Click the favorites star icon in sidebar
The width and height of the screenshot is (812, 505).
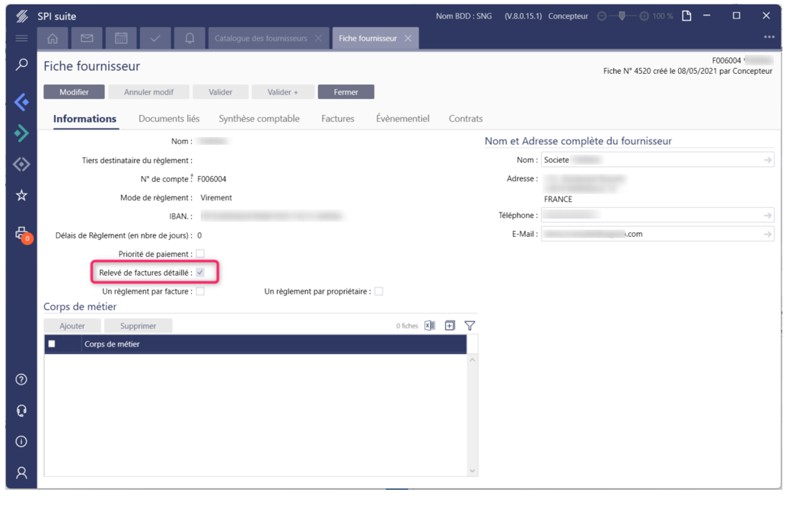coord(21,196)
